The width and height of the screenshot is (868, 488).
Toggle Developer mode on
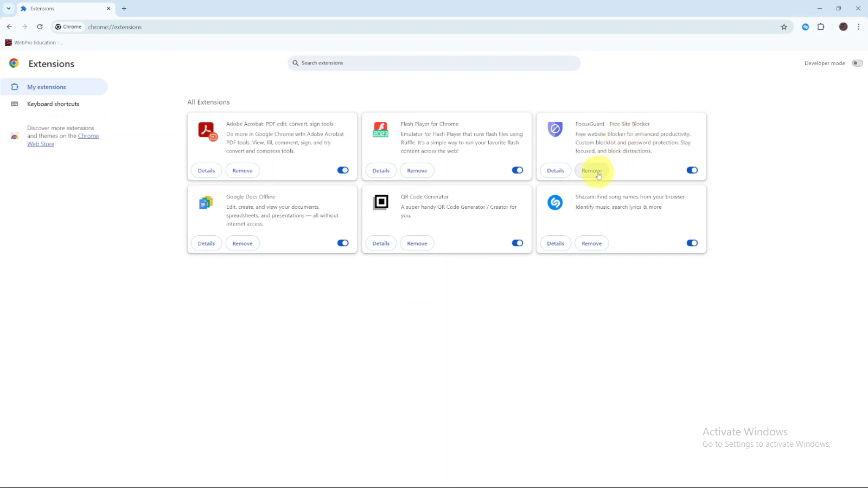click(857, 63)
